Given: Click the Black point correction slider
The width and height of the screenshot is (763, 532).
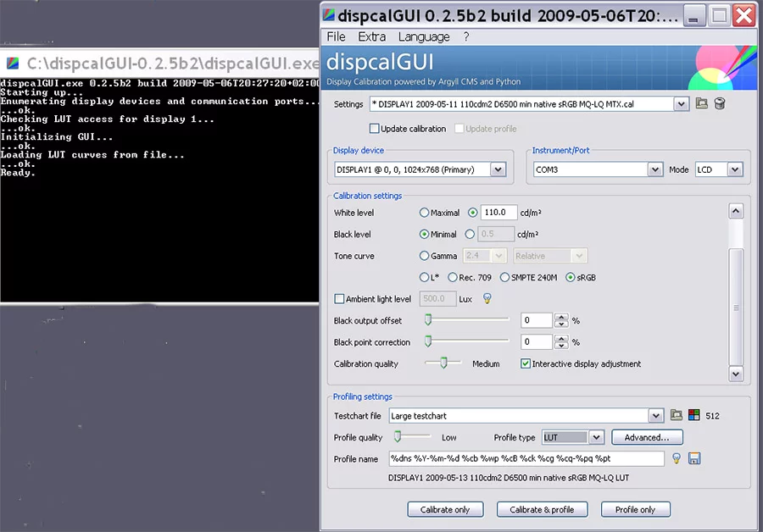Looking at the screenshot, I should pos(466,341).
